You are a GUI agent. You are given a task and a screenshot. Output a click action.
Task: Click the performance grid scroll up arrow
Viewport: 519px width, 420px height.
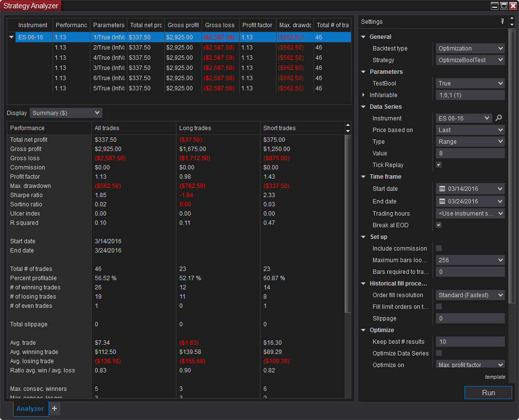[347, 125]
